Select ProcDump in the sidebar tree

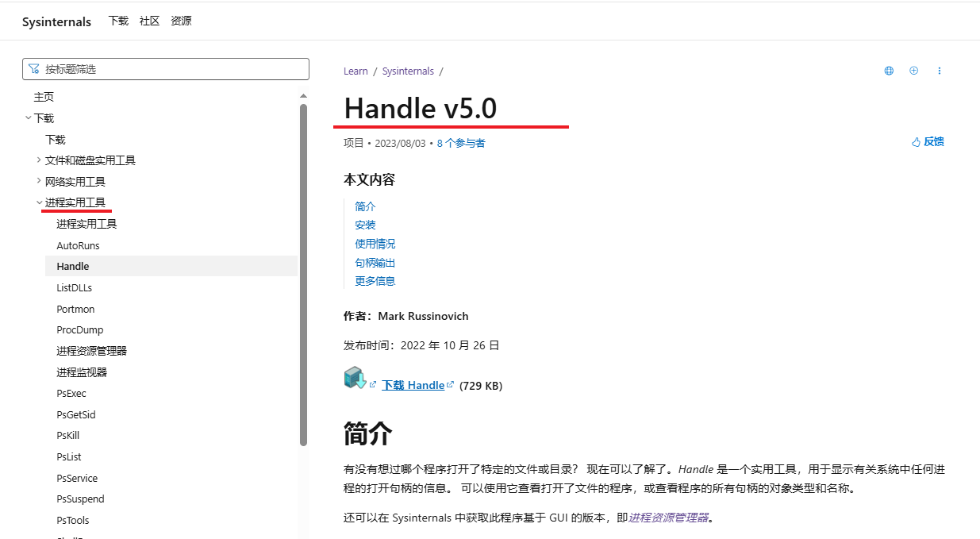(80, 329)
